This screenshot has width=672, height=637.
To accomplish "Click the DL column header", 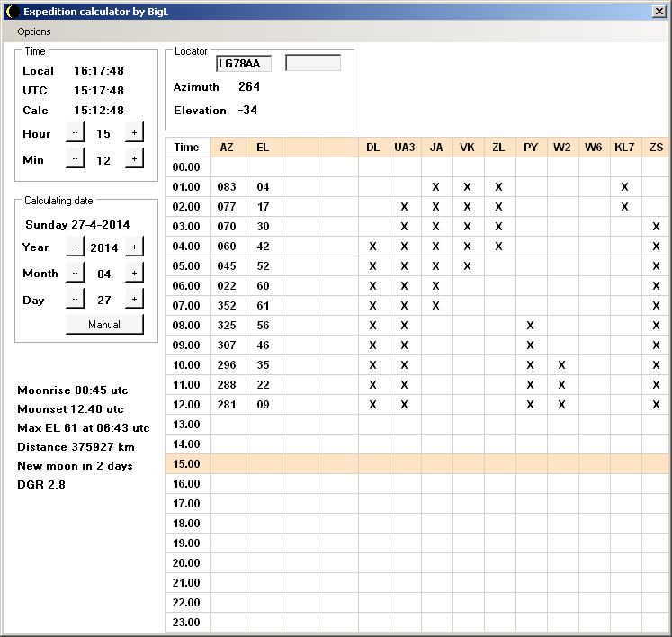I will point(372,148).
